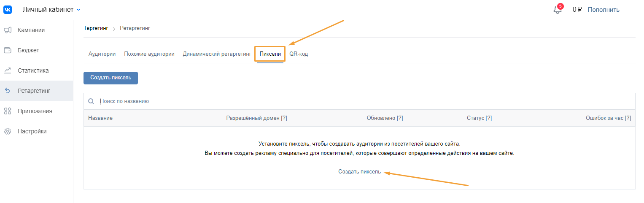
Task: Select the Динамический ретаргетинг tab
Action: [217, 54]
